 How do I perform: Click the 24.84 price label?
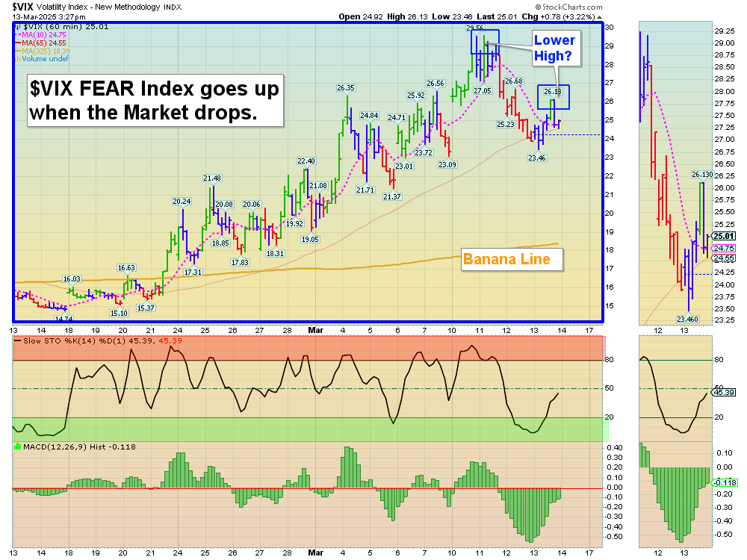[369, 116]
